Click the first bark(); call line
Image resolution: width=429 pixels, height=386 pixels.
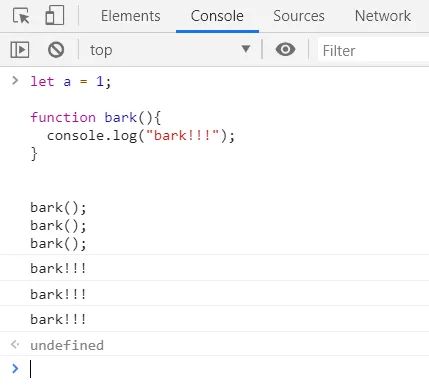(58, 208)
